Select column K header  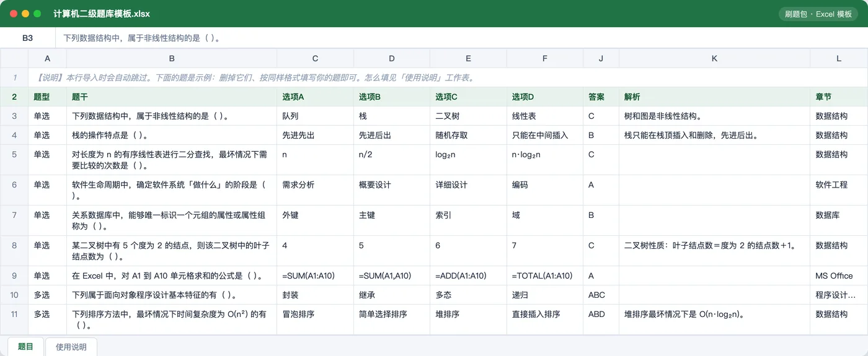[715, 59]
